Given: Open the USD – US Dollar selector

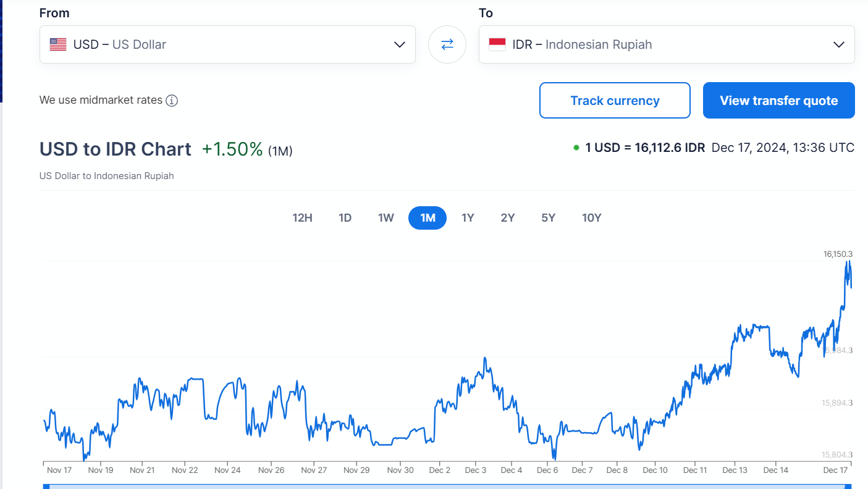Looking at the screenshot, I should click(216, 44).
